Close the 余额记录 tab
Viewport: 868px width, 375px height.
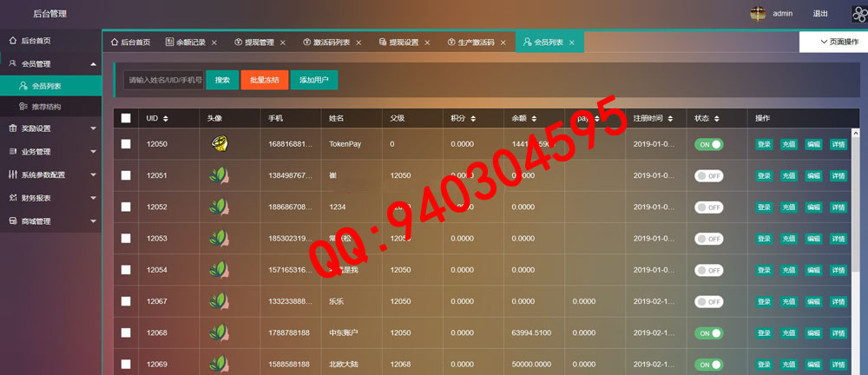(x=214, y=43)
